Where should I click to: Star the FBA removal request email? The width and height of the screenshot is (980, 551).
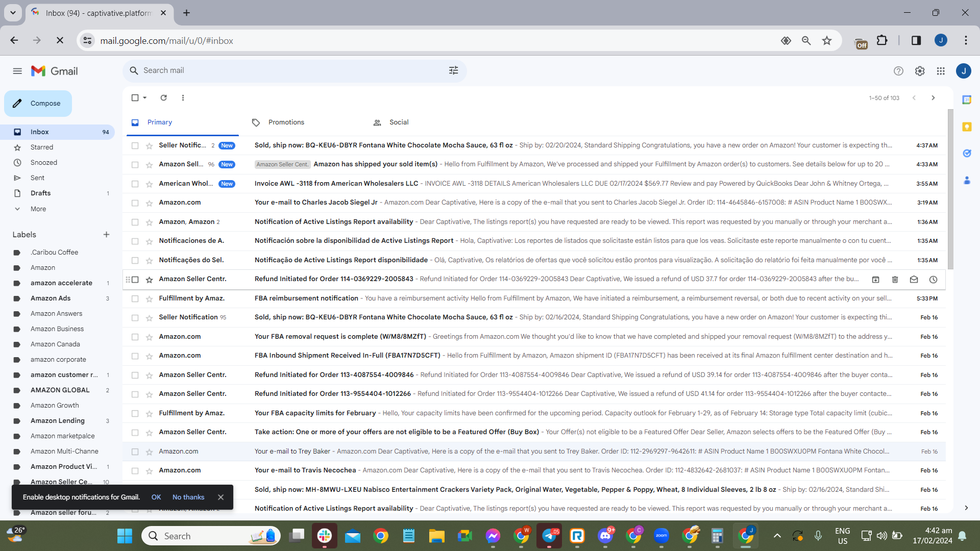click(x=149, y=337)
